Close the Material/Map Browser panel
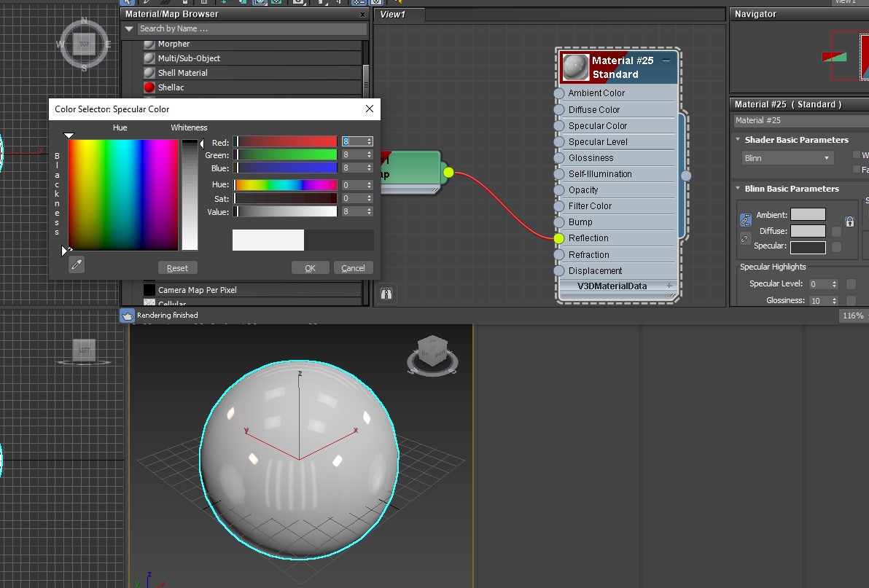 363,15
